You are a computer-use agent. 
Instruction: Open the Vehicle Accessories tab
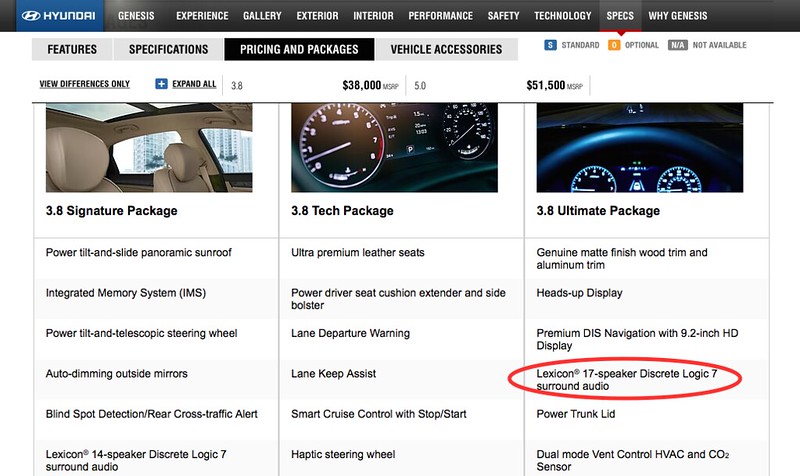(446, 49)
